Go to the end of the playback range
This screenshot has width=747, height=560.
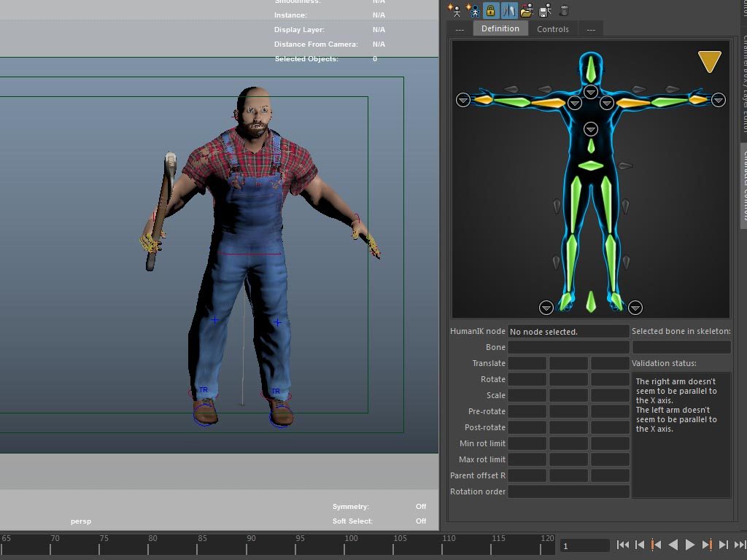pyautogui.click(x=740, y=545)
